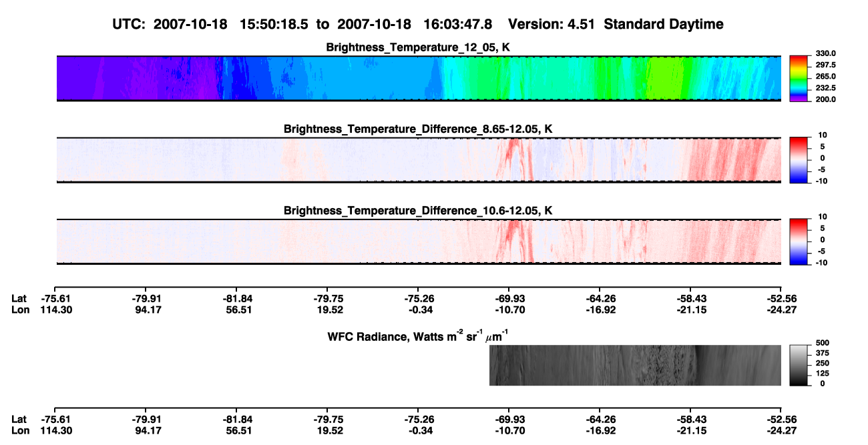Click the 'Brightness_Temperature_Difference_10.6-12.05, K' title
Screen dimensions: 868x445
(x=419, y=211)
